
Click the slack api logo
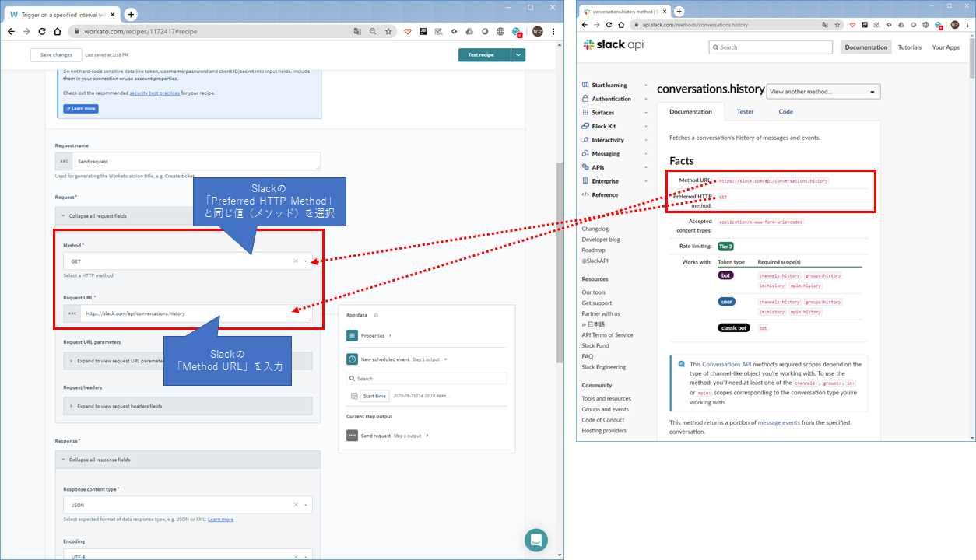point(613,45)
